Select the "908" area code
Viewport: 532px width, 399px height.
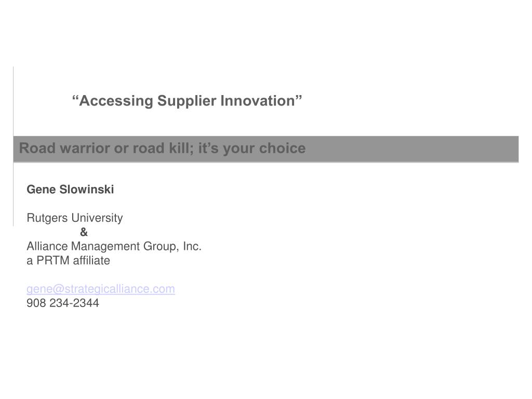pyautogui.click(x=36, y=303)
